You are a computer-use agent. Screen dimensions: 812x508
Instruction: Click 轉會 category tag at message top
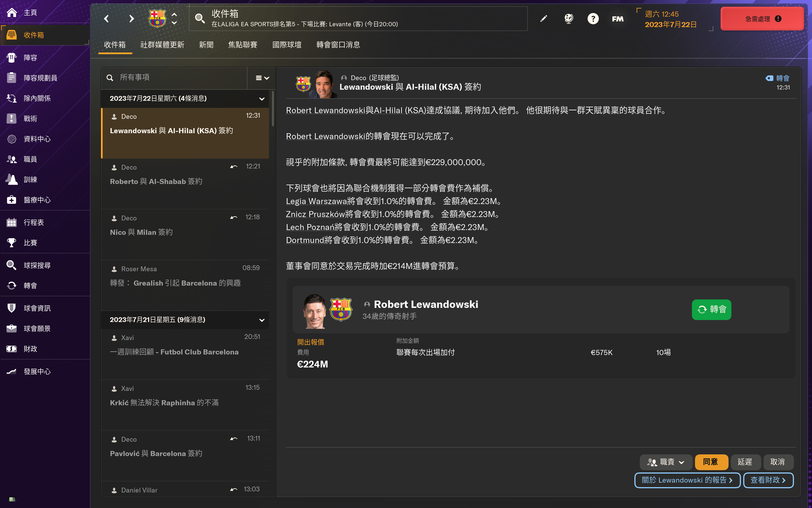777,78
